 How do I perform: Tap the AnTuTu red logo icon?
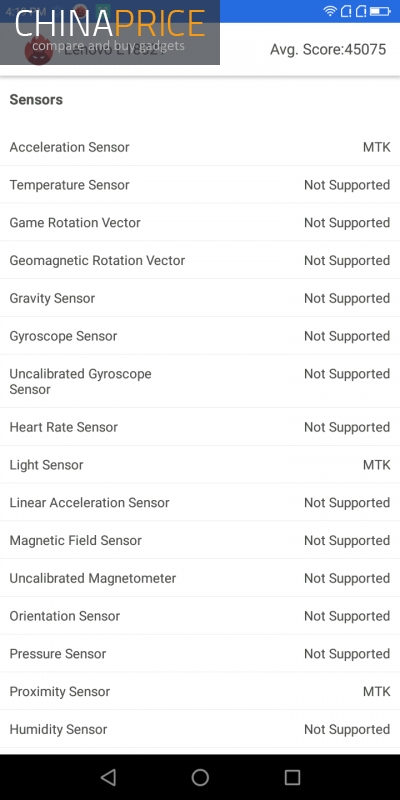tap(39, 50)
